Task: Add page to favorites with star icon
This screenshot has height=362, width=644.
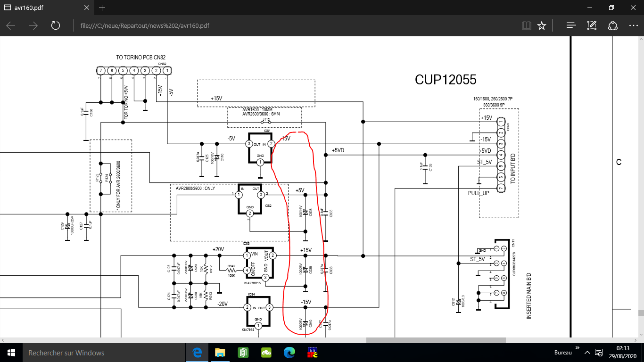Action: pyautogui.click(x=542, y=25)
